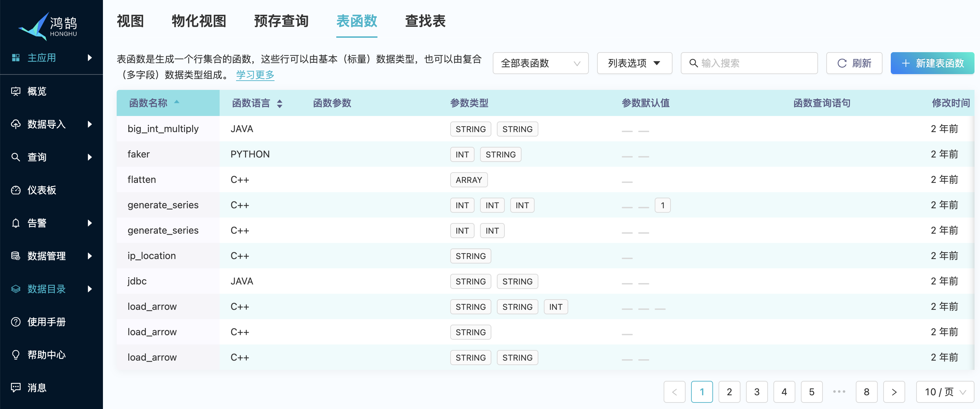Go to page 5
This screenshot has width=980, height=409.
click(811, 392)
